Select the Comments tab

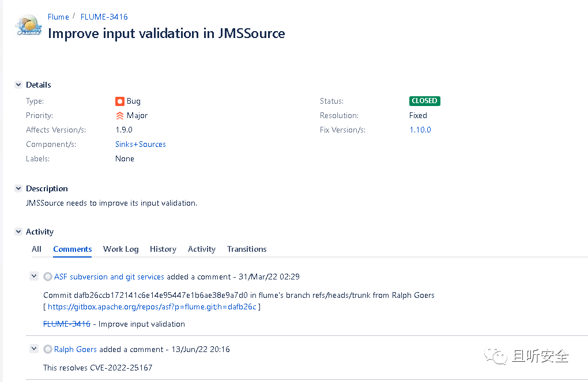click(73, 249)
